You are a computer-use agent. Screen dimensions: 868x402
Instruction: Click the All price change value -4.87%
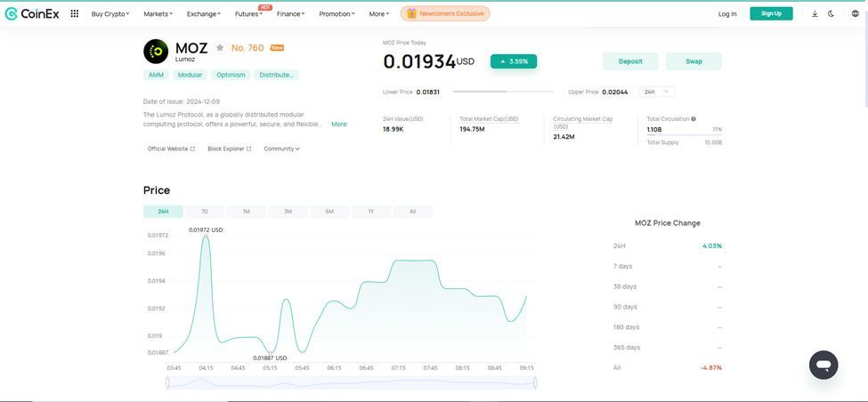[x=711, y=367]
